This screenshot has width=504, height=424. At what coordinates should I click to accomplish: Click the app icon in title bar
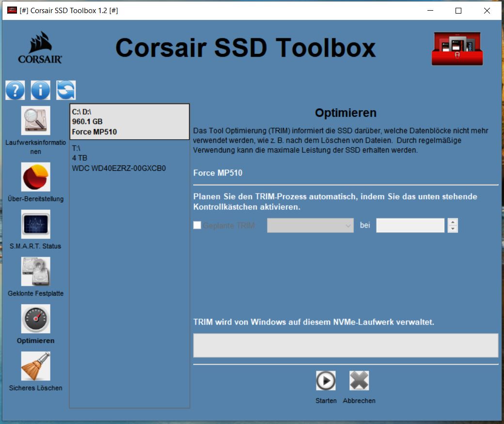point(12,10)
